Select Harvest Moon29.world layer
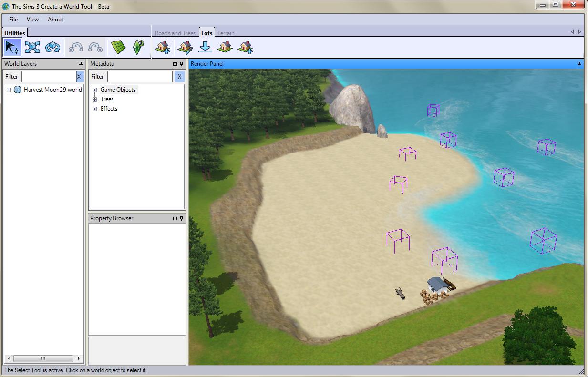This screenshot has width=588, height=377. pos(53,90)
